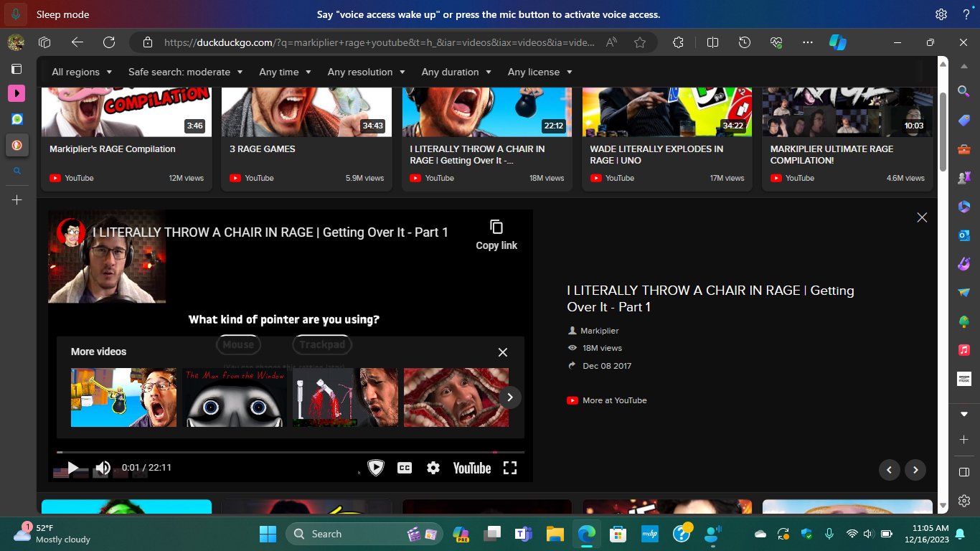The width and height of the screenshot is (980, 551).
Task: Open the Outlook sidebar icon
Action: [963, 235]
